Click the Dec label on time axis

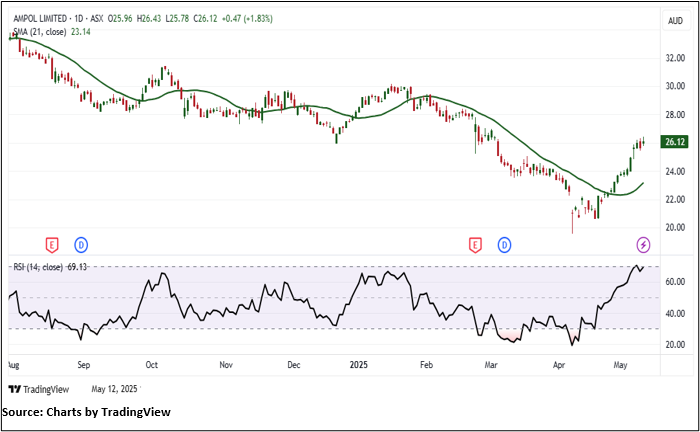click(x=294, y=365)
